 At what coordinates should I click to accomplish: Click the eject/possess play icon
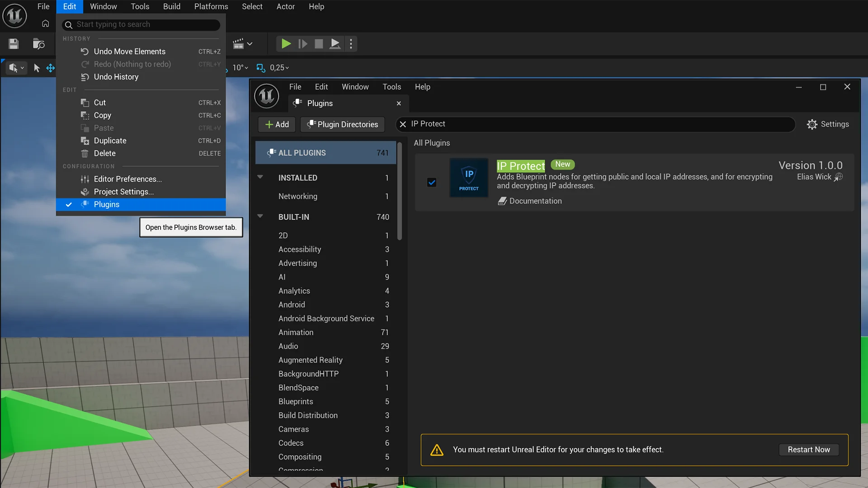coord(335,44)
